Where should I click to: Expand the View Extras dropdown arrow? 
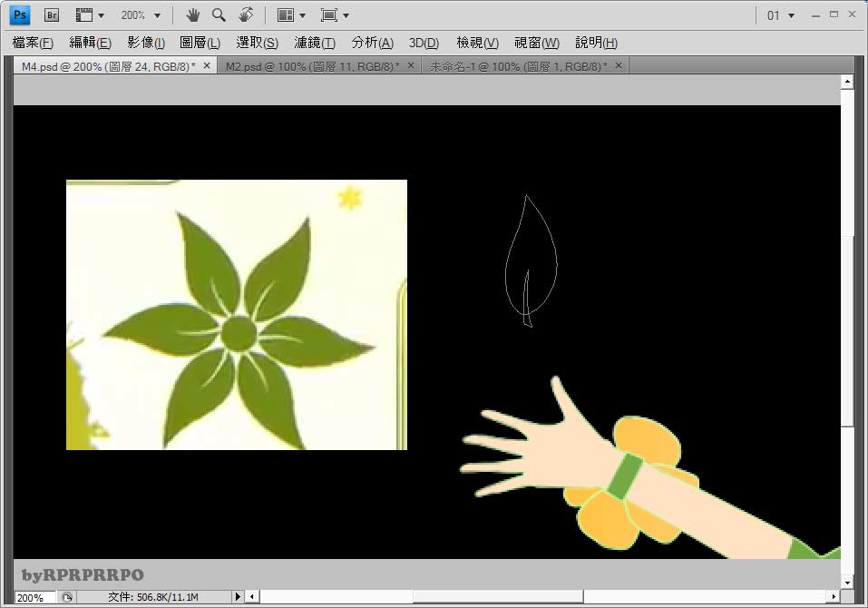click(102, 15)
